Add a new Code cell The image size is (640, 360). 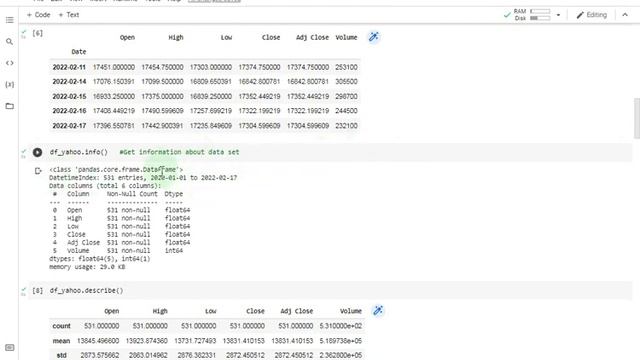(38, 15)
